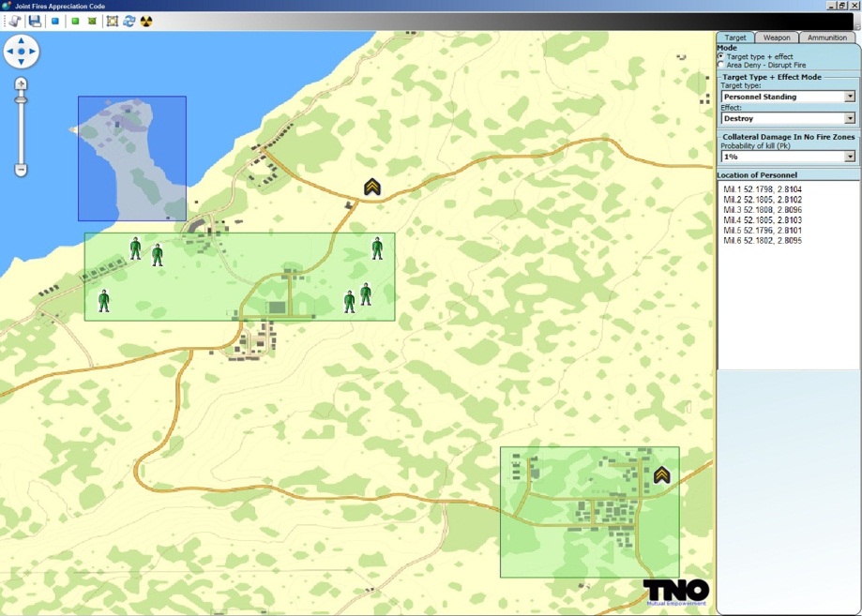This screenshot has height=616, width=862.
Task: Select list entry Mil.2 52.1805, 2.8102
Action: click(763, 200)
